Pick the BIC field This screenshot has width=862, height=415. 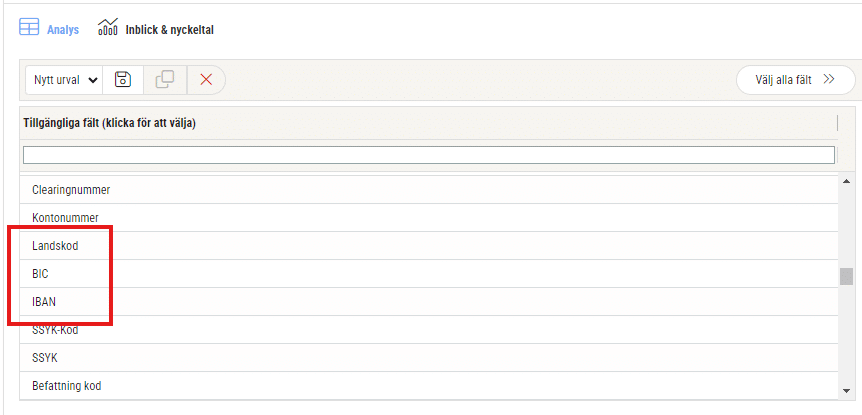pyautogui.click(x=429, y=274)
